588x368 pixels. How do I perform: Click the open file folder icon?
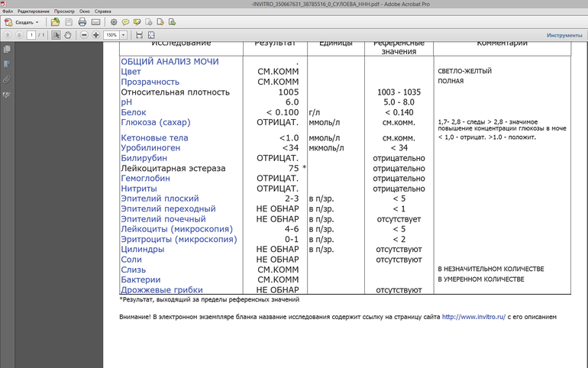coord(55,22)
